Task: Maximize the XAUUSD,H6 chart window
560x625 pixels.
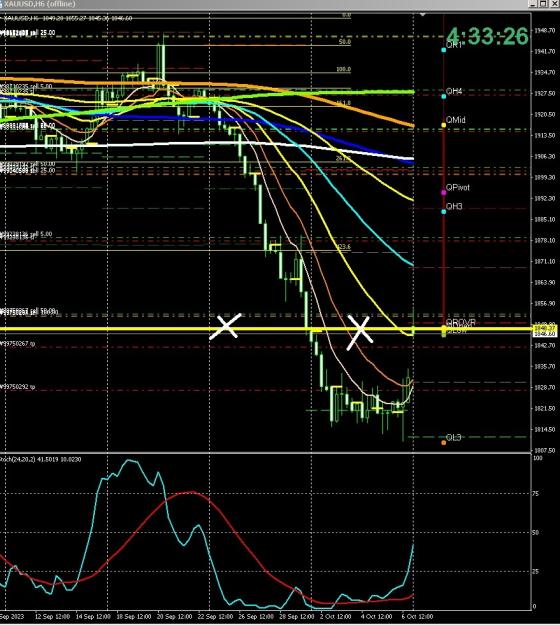Action: click(x=544, y=4)
